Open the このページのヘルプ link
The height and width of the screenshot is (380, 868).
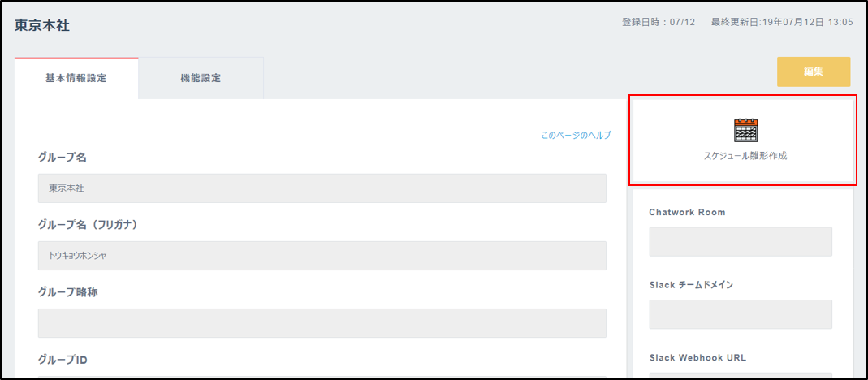(577, 135)
